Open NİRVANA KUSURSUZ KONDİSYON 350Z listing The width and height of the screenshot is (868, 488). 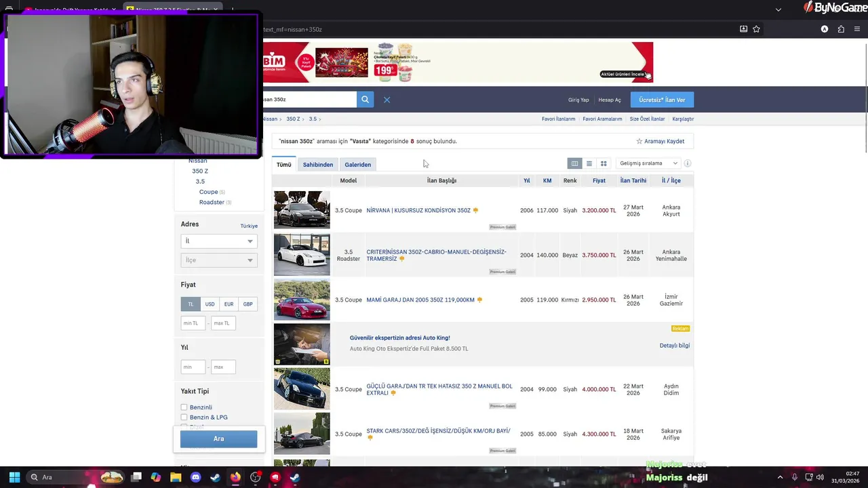click(x=418, y=210)
